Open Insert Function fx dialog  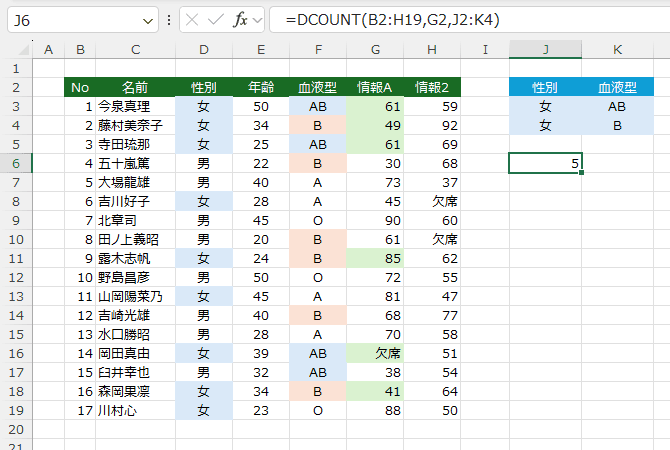click(240, 20)
